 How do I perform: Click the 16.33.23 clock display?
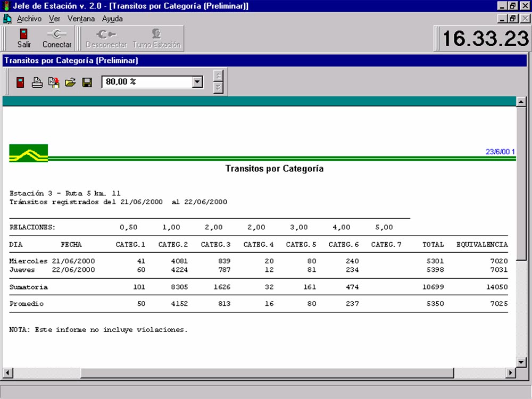tap(486, 38)
